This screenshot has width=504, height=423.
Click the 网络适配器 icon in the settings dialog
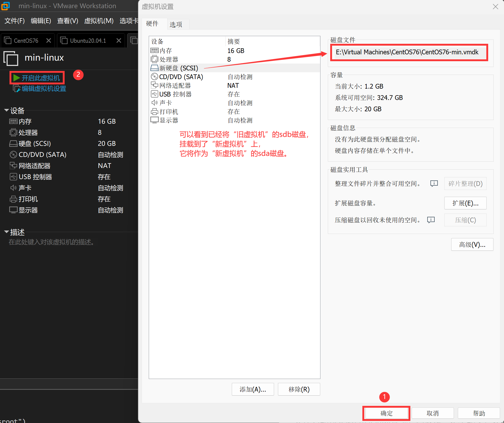pyautogui.click(x=154, y=85)
